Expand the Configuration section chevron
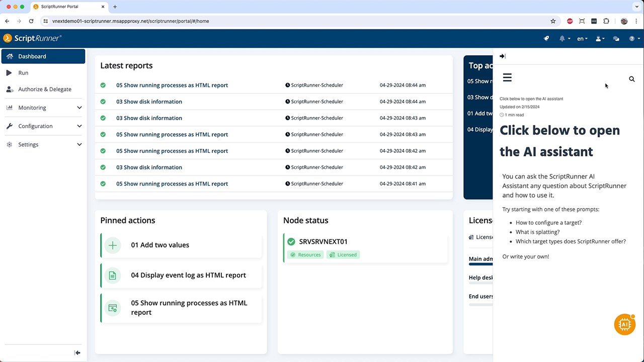Viewport: 644px width, 362px height. (x=79, y=126)
